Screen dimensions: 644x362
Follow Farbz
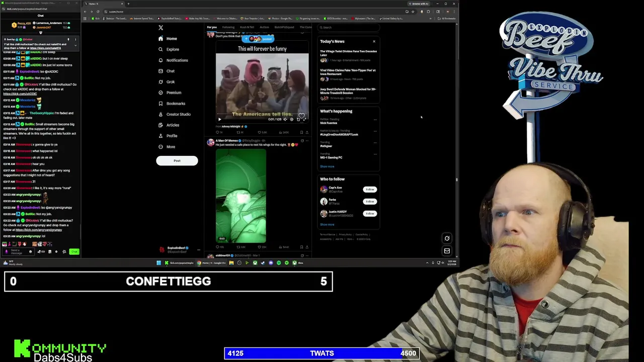(x=370, y=202)
